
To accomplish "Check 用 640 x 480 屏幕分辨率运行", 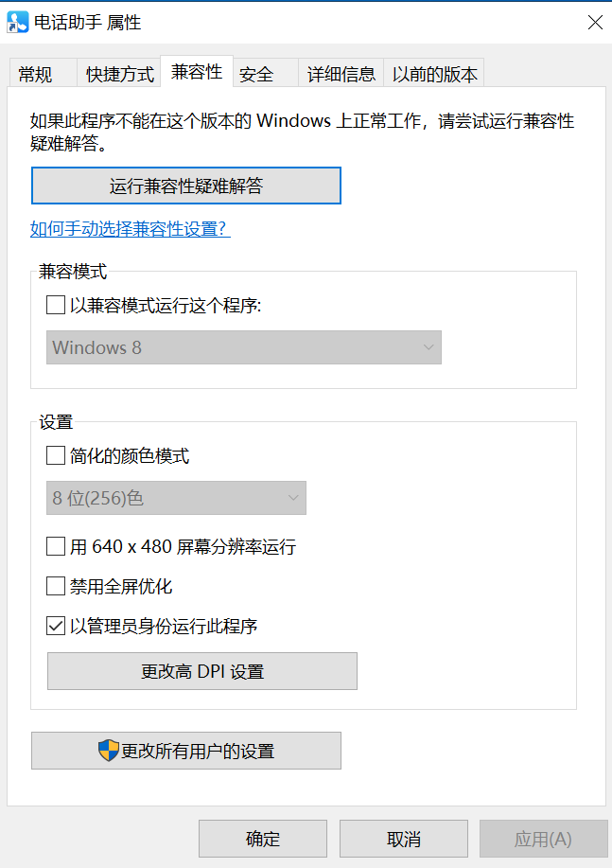I will pos(55,546).
